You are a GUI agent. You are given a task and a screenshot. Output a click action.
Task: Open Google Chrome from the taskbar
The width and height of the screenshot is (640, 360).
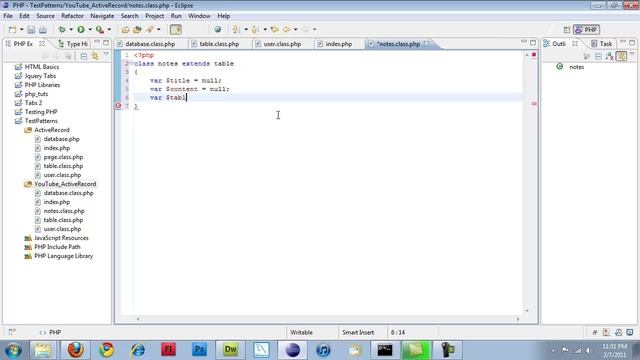pos(107,350)
